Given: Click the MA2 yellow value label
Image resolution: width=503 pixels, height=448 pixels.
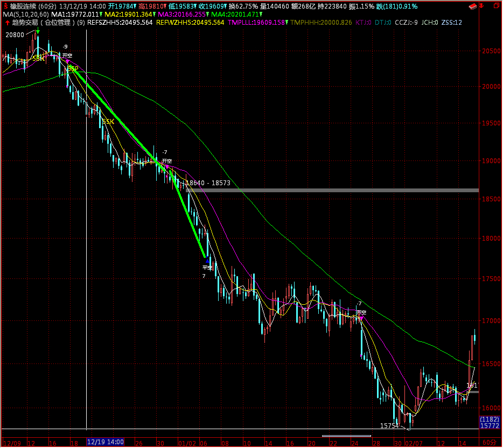Looking at the screenshot, I should pos(122,15).
